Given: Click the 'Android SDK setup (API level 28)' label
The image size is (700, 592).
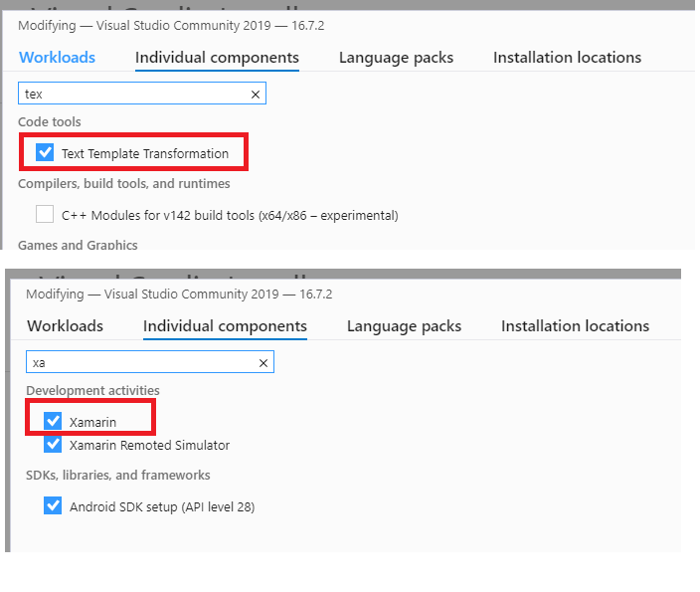Looking at the screenshot, I should coord(162,506).
